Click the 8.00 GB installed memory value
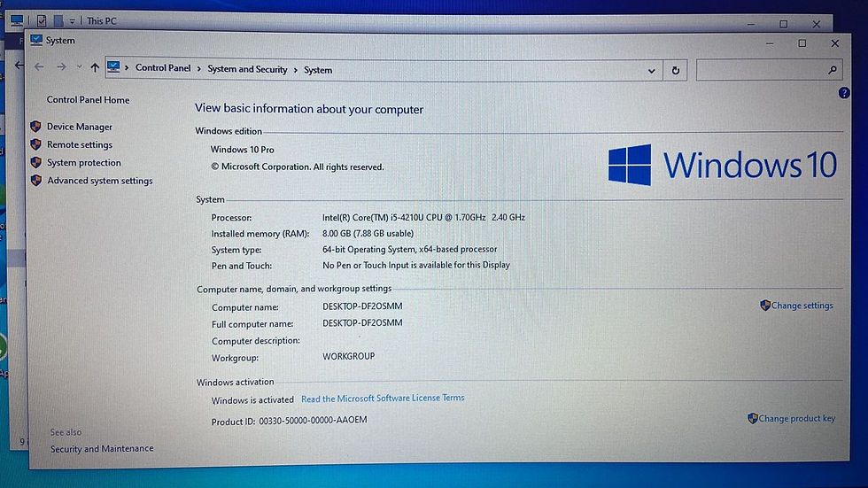 [368, 234]
